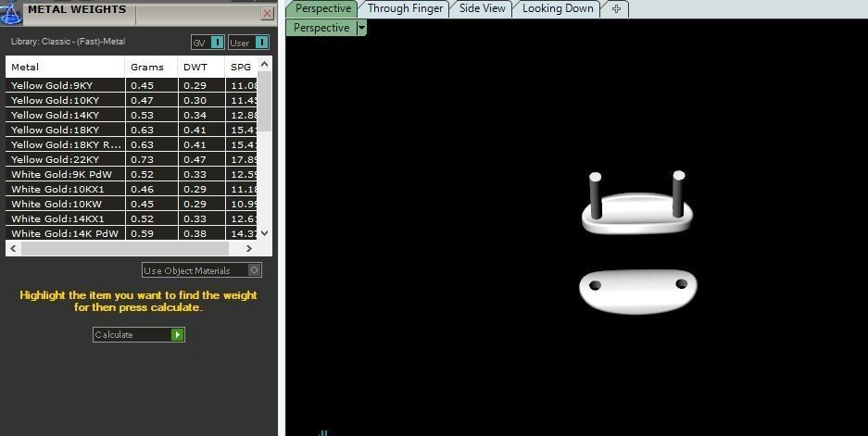This screenshot has height=436, width=868.
Task: Select the White Gold:9K PdW row
Action: [x=132, y=174]
